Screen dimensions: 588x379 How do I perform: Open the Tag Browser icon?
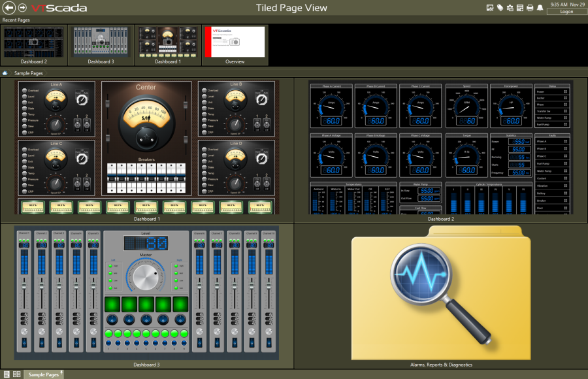pos(500,7)
